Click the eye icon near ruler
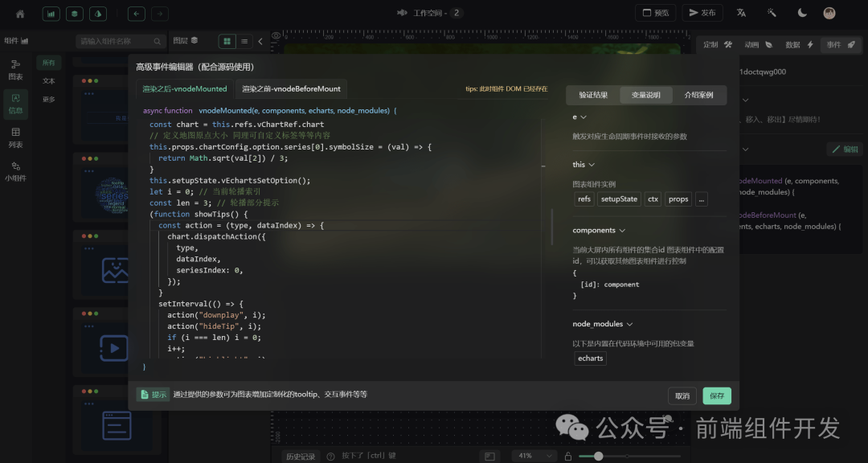The image size is (868, 463). pos(276,36)
